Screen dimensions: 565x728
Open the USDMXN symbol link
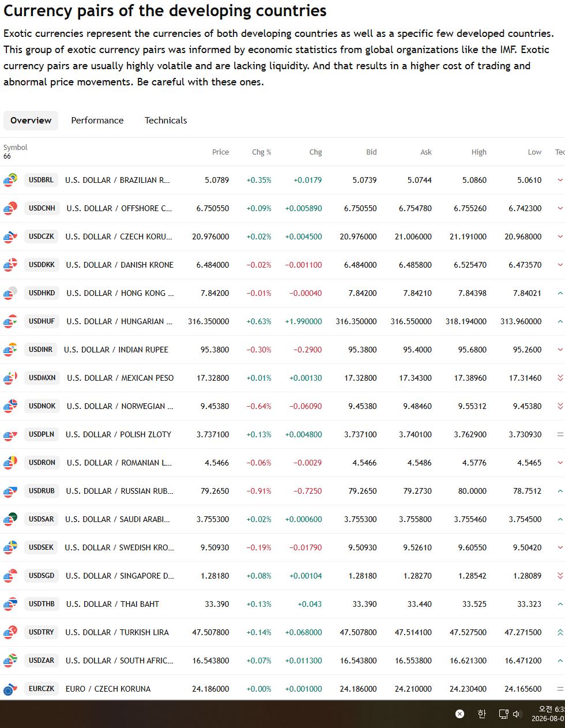pos(42,378)
